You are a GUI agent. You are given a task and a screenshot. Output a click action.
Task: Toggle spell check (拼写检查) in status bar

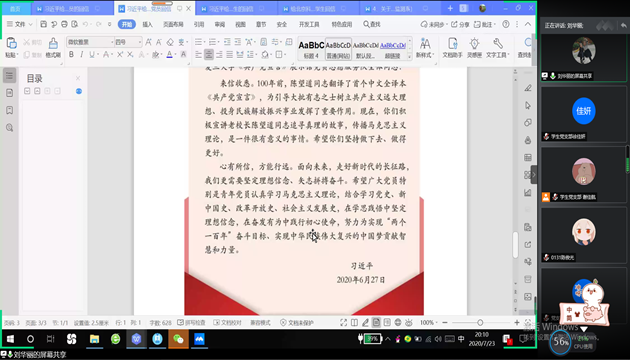point(192,323)
